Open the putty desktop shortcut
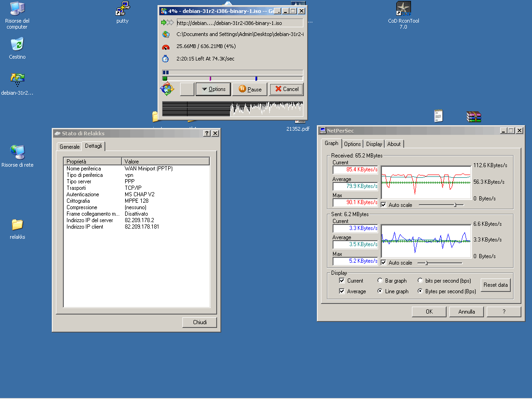The width and height of the screenshot is (532, 399). [122, 9]
